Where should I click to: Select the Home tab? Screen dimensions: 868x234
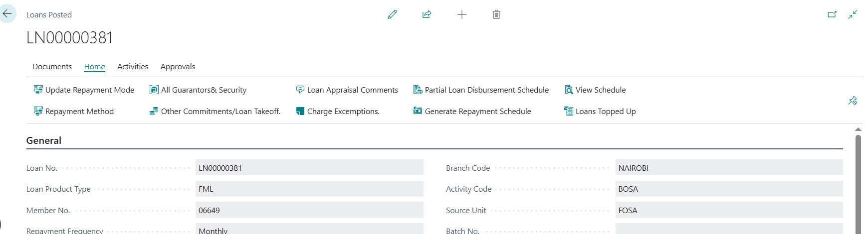coord(94,67)
